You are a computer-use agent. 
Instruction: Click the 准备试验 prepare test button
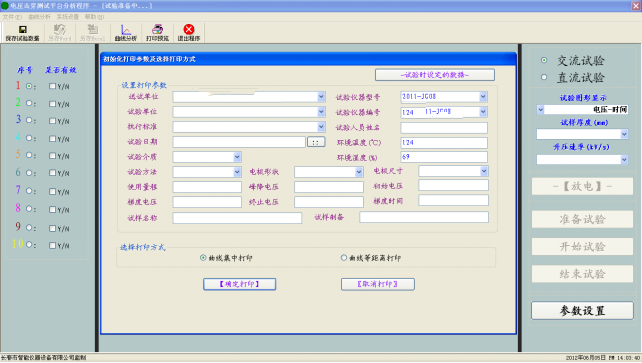point(582,219)
